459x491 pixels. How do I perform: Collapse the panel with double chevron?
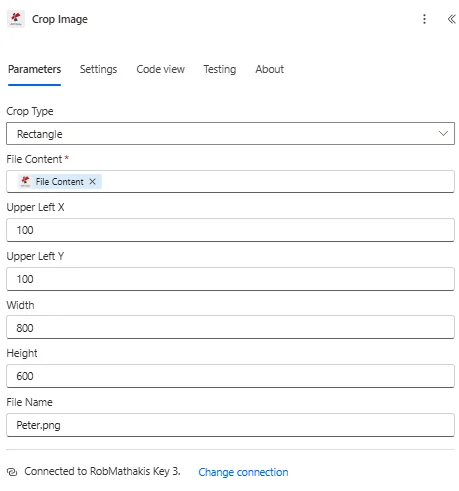click(451, 19)
